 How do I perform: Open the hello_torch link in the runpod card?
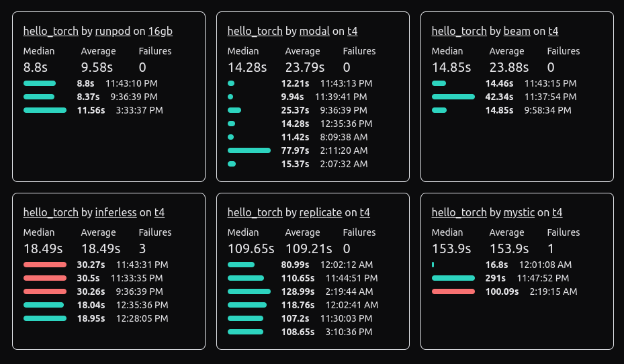coord(50,31)
